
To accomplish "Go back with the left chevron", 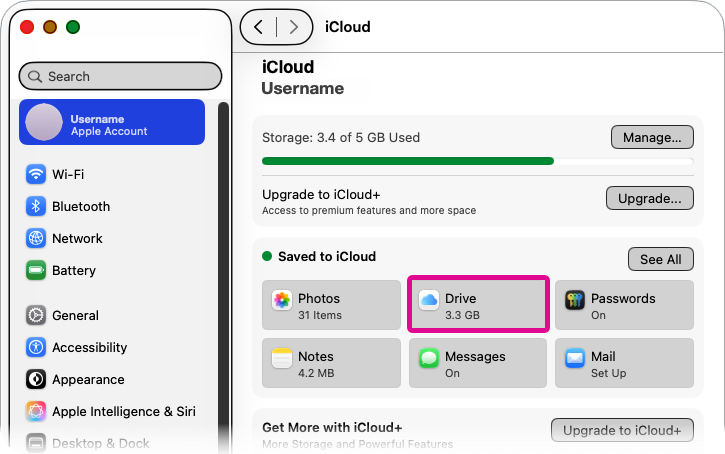I will pyautogui.click(x=259, y=27).
